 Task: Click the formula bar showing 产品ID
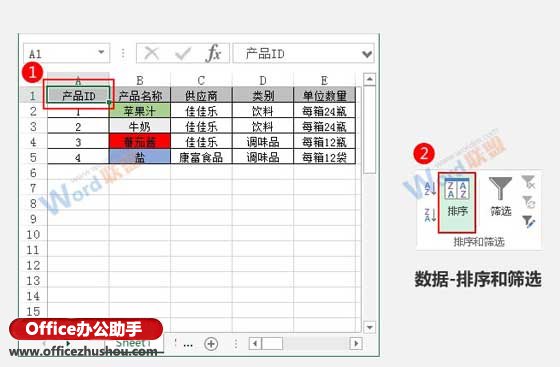pos(303,54)
